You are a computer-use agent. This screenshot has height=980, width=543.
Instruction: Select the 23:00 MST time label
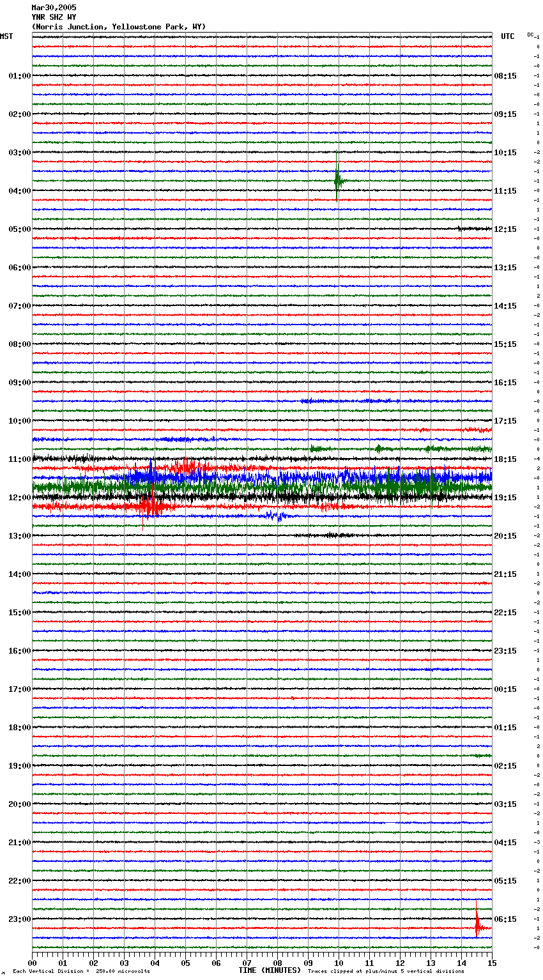pyautogui.click(x=20, y=919)
